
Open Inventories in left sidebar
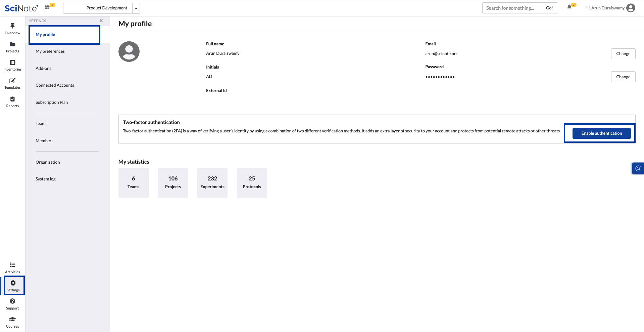[12, 65]
